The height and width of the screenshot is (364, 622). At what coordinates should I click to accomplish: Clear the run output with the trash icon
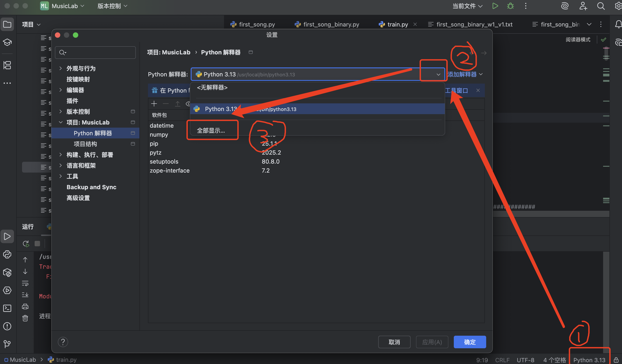[x=25, y=318]
